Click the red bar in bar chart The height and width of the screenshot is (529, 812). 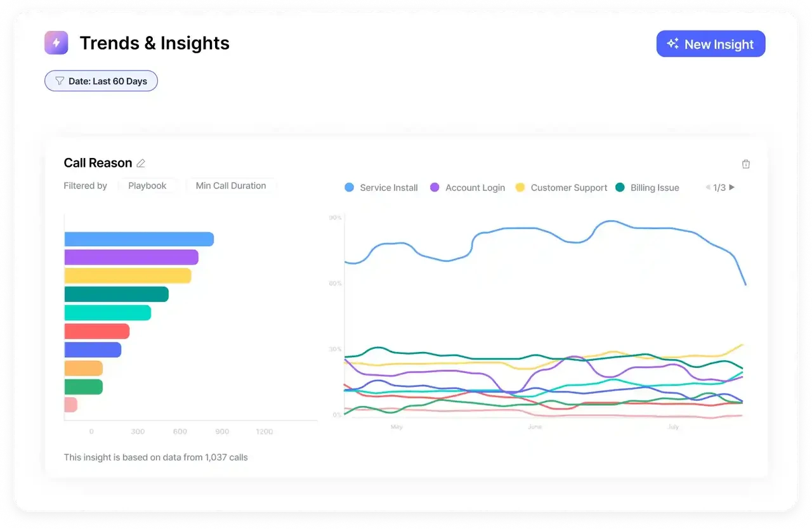pos(97,331)
